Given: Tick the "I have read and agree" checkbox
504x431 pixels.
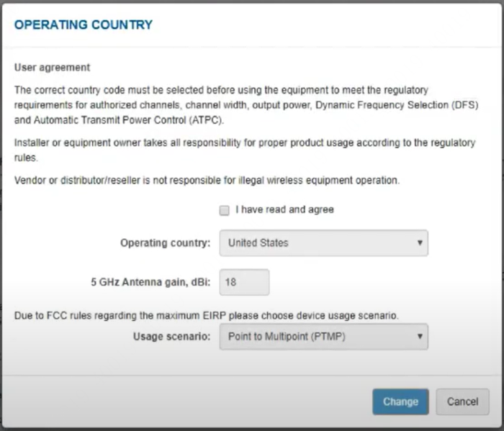Looking at the screenshot, I should tap(225, 210).
